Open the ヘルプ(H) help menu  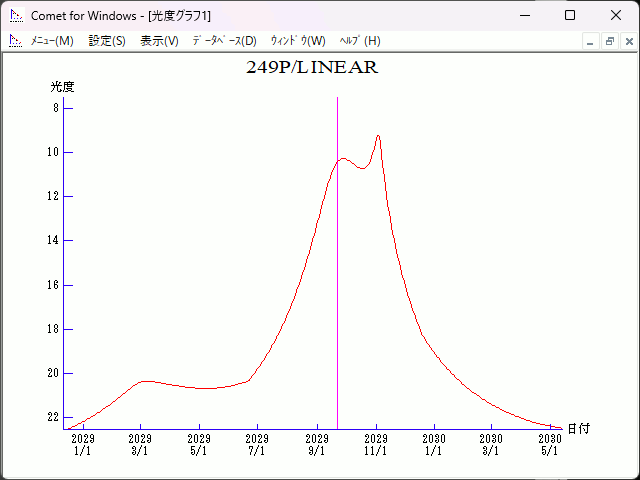360,41
